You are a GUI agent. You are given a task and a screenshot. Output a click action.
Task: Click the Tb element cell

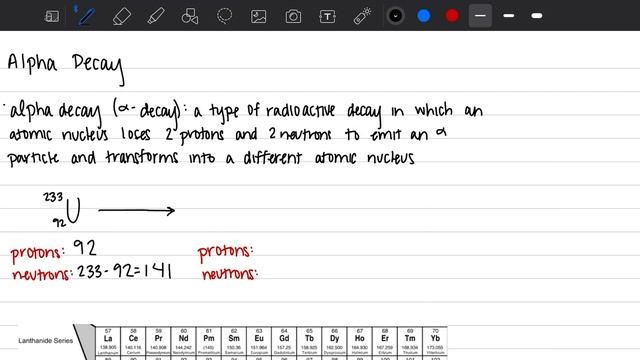tap(309, 341)
